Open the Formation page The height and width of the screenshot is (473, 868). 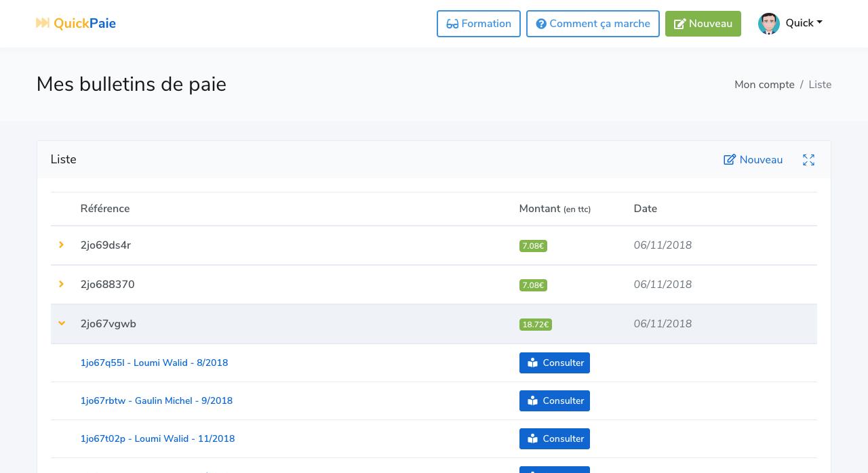479,24
